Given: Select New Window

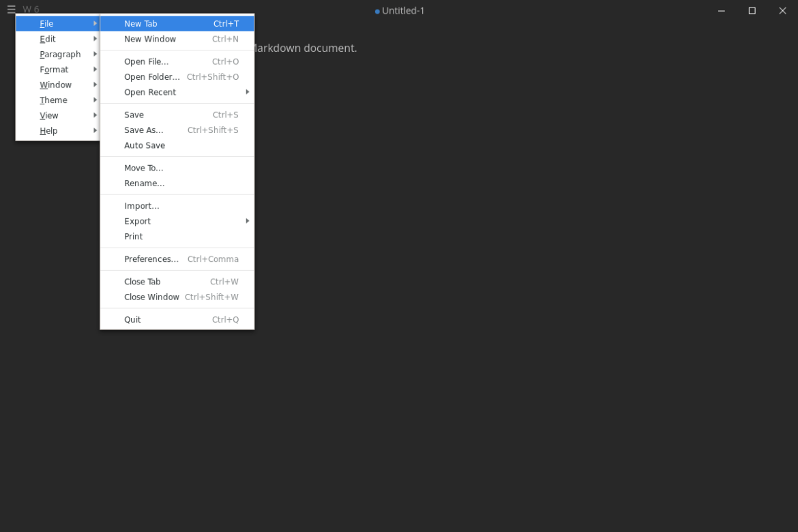Looking at the screenshot, I should tap(149, 39).
